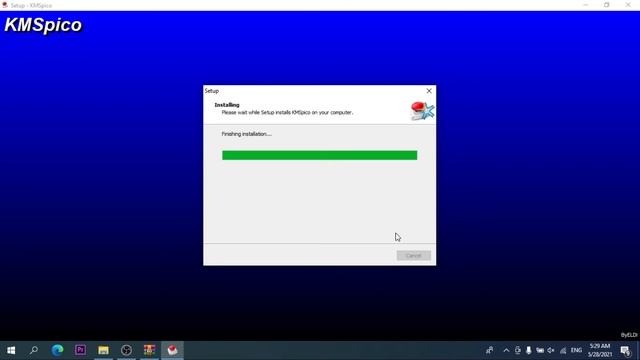Click the 'Installing' heading text
The width and height of the screenshot is (640, 360).
click(x=227, y=105)
